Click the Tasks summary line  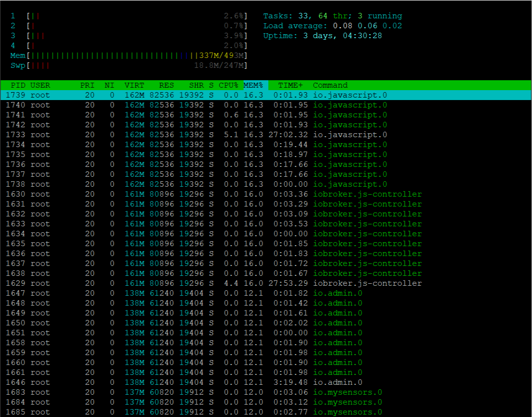pyautogui.click(x=333, y=16)
